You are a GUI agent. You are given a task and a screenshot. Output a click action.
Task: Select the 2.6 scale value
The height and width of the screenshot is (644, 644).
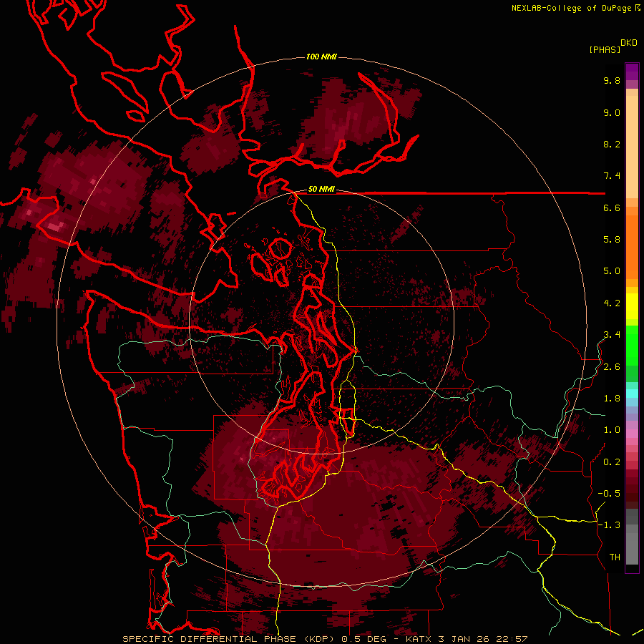tap(612, 367)
